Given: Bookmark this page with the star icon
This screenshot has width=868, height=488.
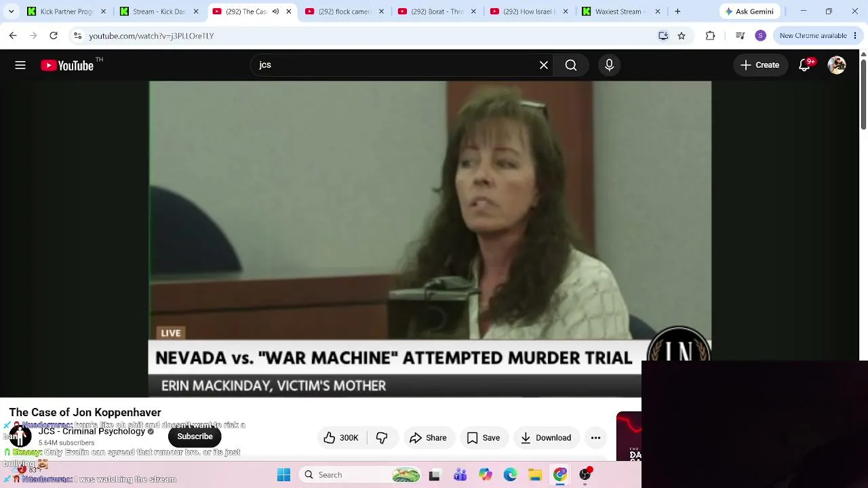Looking at the screenshot, I should pos(682,36).
